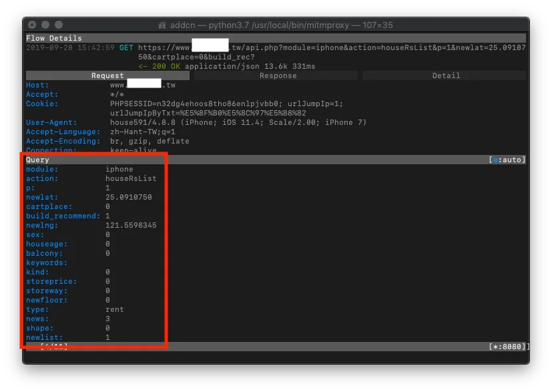
Task: Select the User-Agent header value
Action: tap(238, 123)
